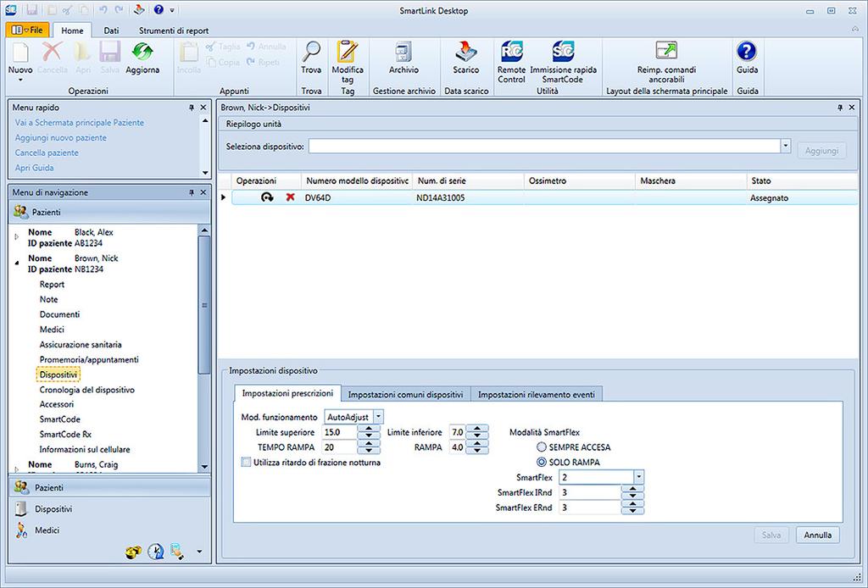Switch to Strumenti di report tab
The height and width of the screenshot is (588, 868).
pyautogui.click(x=174, y=31)
